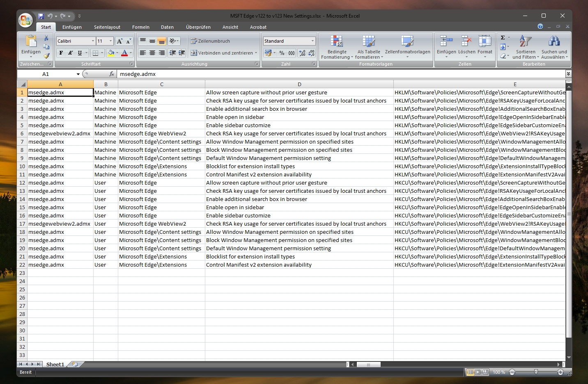Click the increase decimal places icon
This screenshot has width=588, height=384.
tap(302, 53)
